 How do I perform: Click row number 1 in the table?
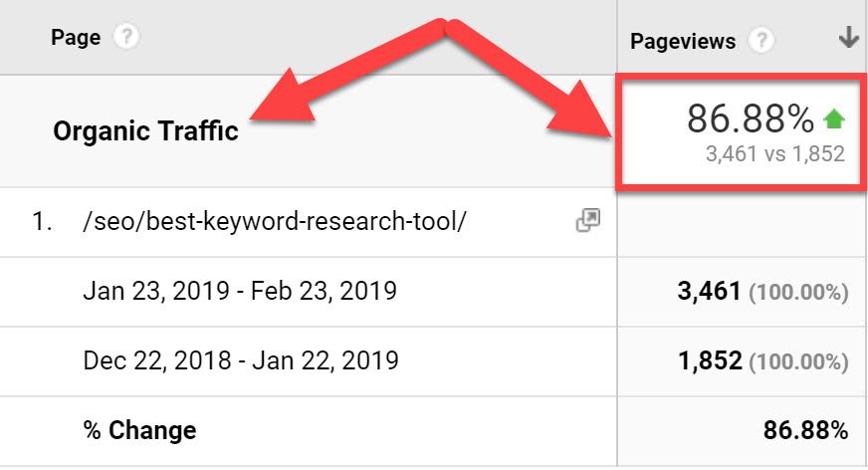(40, 221)
